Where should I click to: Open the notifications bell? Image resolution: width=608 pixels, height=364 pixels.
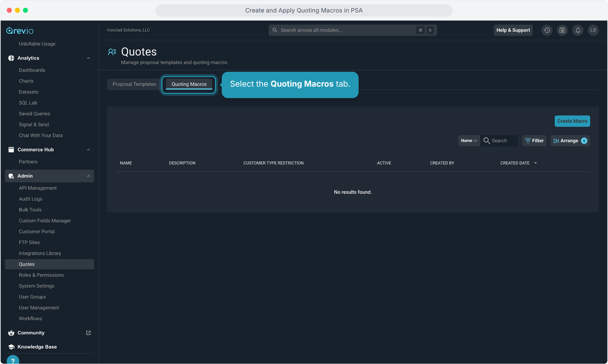click(x=578, y=30)
